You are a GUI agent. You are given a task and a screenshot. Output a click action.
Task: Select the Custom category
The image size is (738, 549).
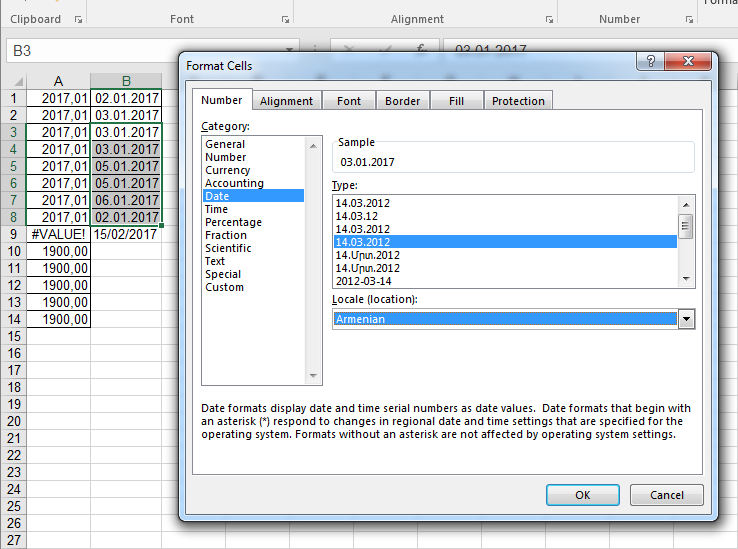pyautogui.click(x=253, y=287)
